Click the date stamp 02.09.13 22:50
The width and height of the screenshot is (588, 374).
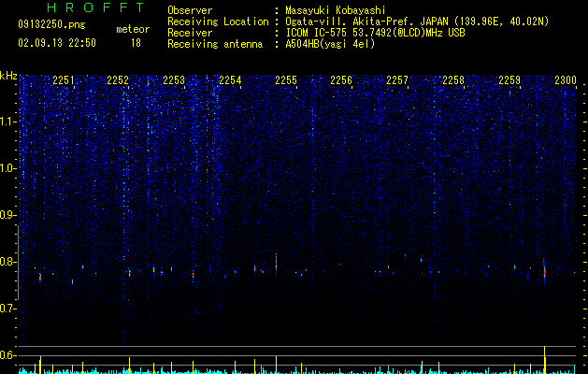coord(57,43)
